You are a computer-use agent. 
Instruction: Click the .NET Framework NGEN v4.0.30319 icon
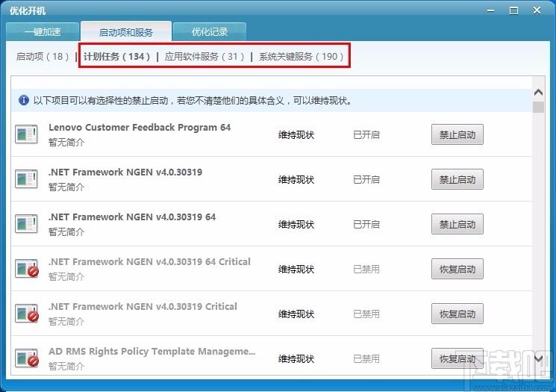pyautogui.click(x=26, y=179)
